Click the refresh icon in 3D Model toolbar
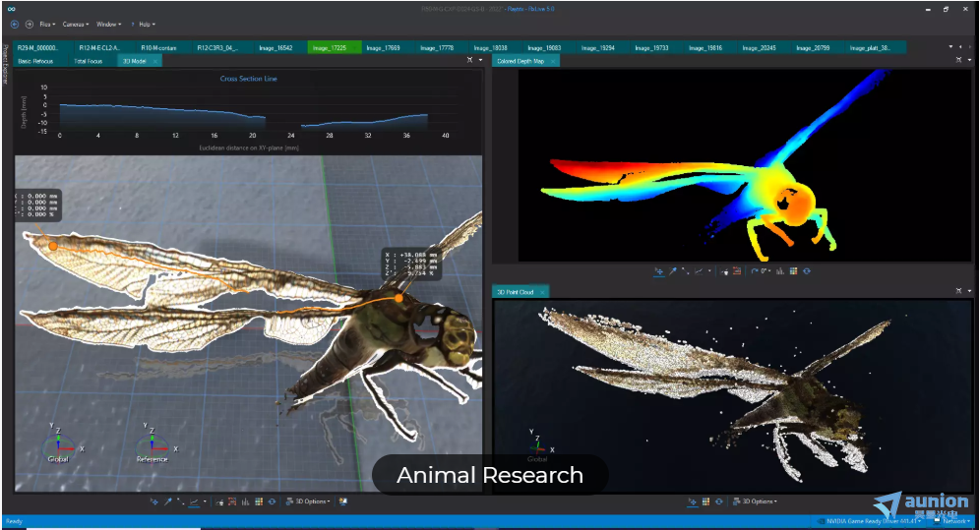Image resolution: width=980 pixels, height=530 pixels. [x=272, y=501]
